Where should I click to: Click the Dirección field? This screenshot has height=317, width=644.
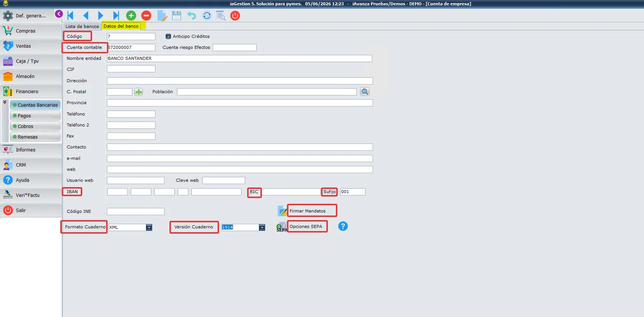(x=240, y=81)
